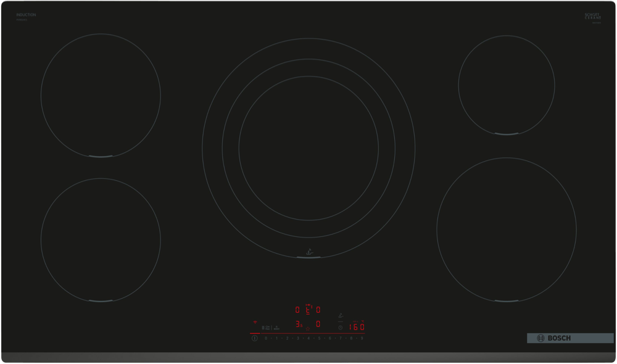Tap power level 0 on the scale
This screenshot has height=364, width=617.
click(x=266, y=338)
